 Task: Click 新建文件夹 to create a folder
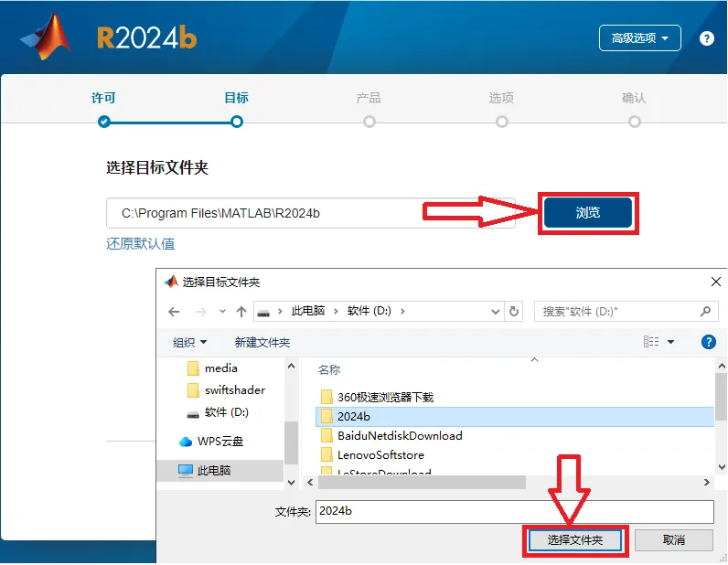coord(262,343)
